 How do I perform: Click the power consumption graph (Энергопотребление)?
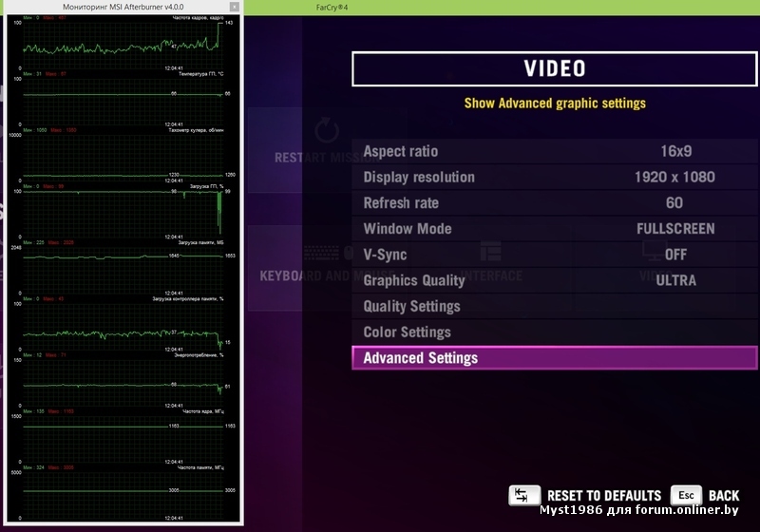click(x=123, y=382)
